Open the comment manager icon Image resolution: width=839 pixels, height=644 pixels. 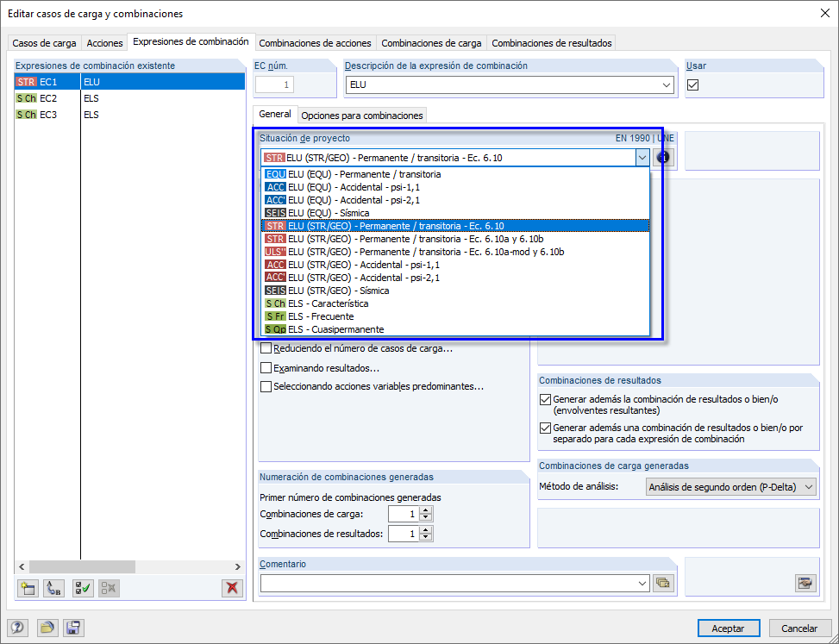[x=663, y=583]
